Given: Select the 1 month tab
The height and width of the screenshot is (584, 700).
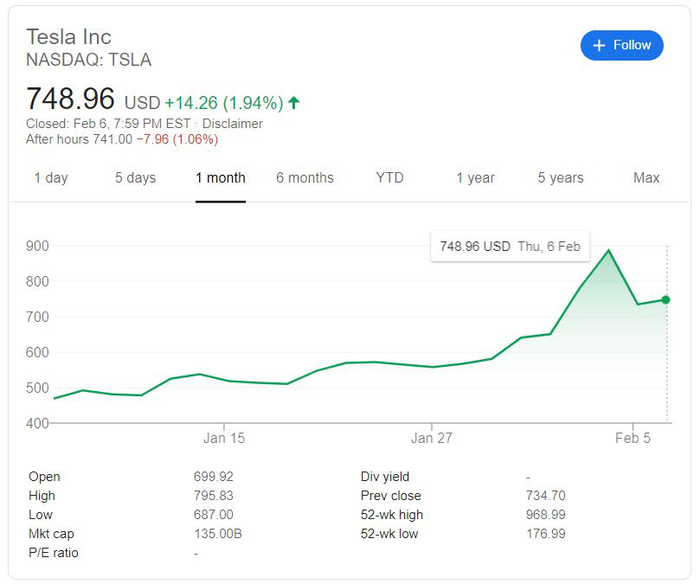Looking at the screenshot, I should [220, 178].
